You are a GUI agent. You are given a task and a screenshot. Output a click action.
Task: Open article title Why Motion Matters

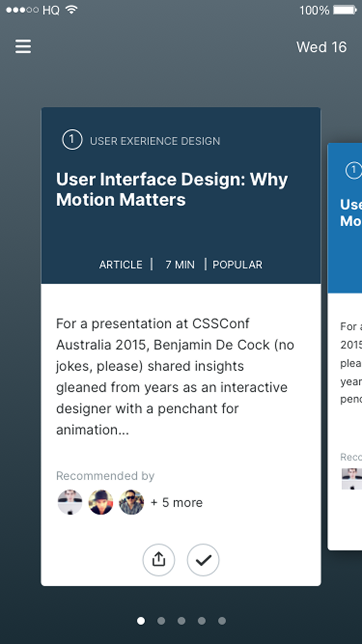[172, 189]
